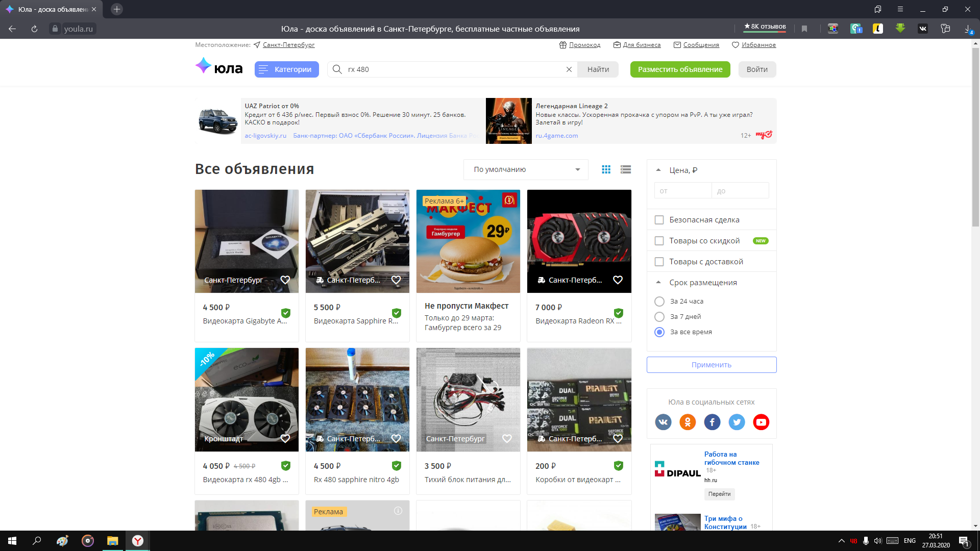This screenshot has width=980, height=551.
Task: Open Сообщения in top menu
Action: tap(700, 45)
